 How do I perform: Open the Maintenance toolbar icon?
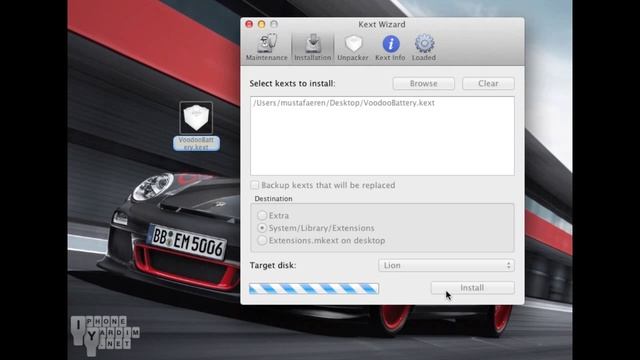tap(267, 47)
